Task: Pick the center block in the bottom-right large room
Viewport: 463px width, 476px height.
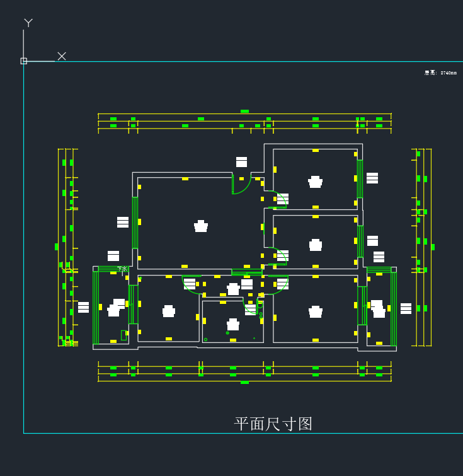Action: click(x=316, y=311)
